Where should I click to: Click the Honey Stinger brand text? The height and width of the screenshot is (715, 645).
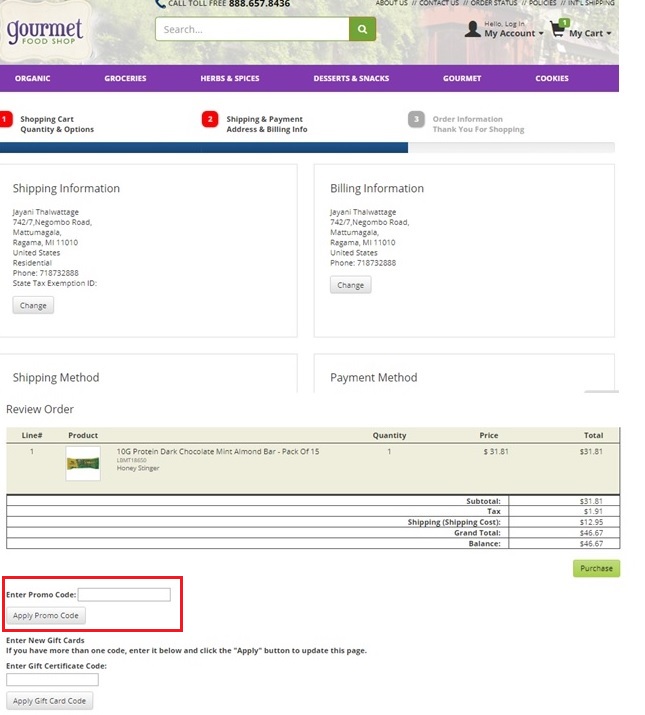pos(138,468)
